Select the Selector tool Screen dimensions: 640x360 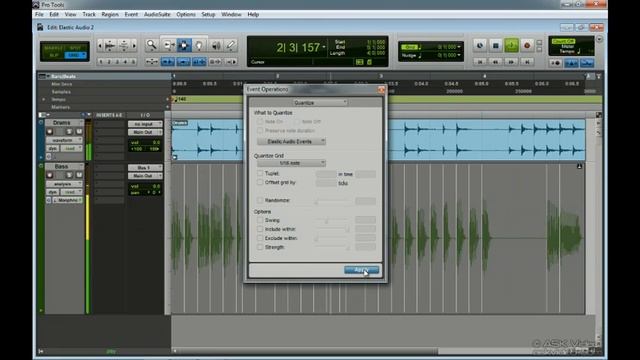(x=184, y=45)
